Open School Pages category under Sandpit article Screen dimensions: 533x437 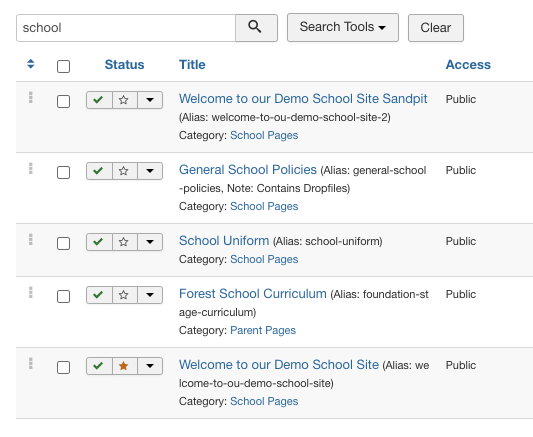pyautogui.click(x=264, y=135)
